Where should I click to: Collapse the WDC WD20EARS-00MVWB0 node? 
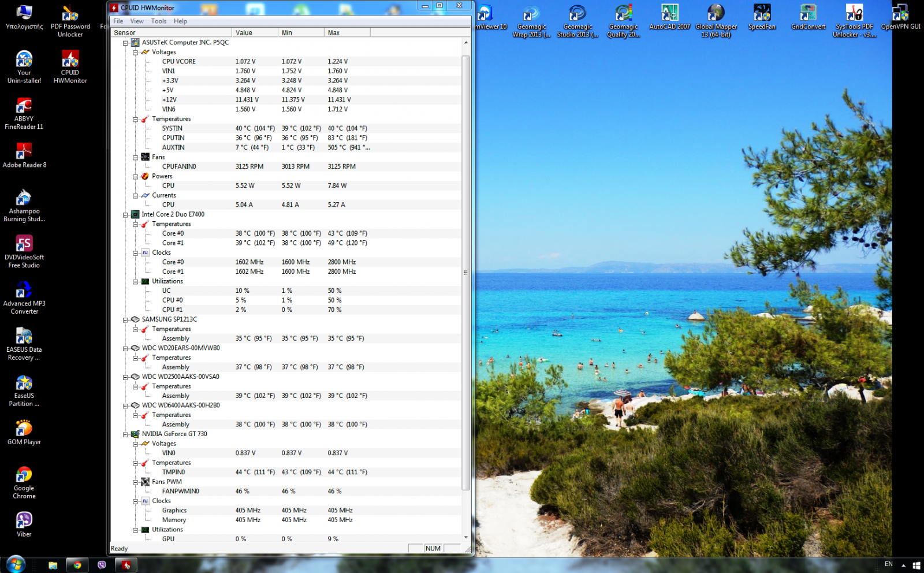click(x=125, y=348)
